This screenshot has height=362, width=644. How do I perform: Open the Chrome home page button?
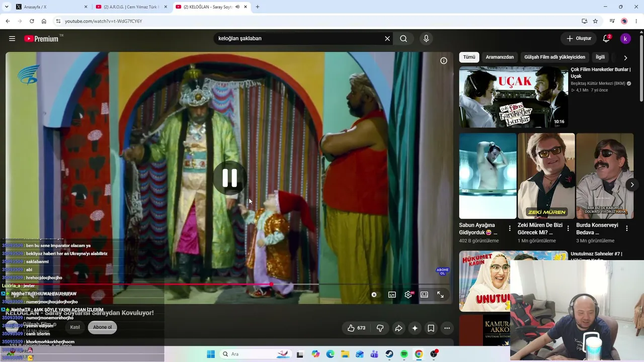(x=44, y=21)
